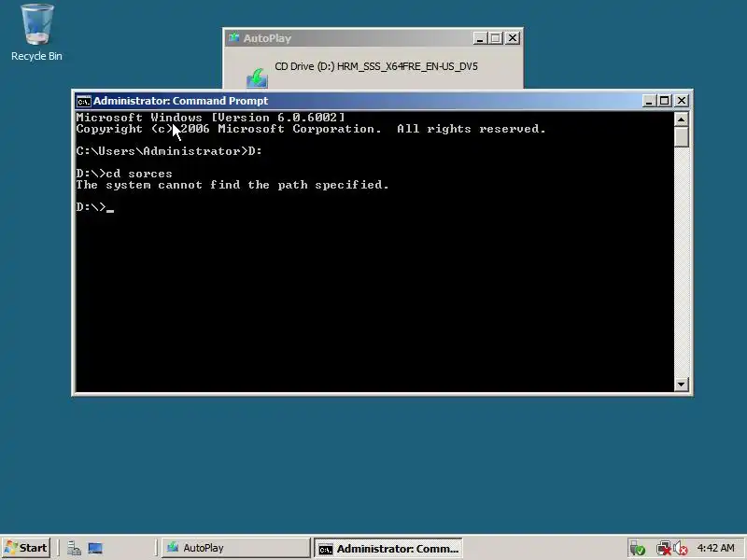Screen dimensions: 747x560
Task: Minimize the AutoPlay window
Action: (x=480, y=38)
